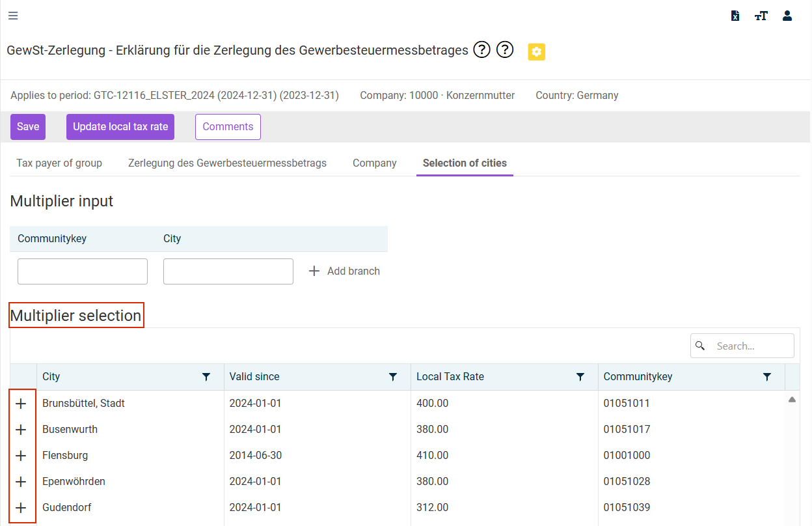Add Gudendorf using its plus icon
Screen dimensions: 812x526
tap(21, 508)
